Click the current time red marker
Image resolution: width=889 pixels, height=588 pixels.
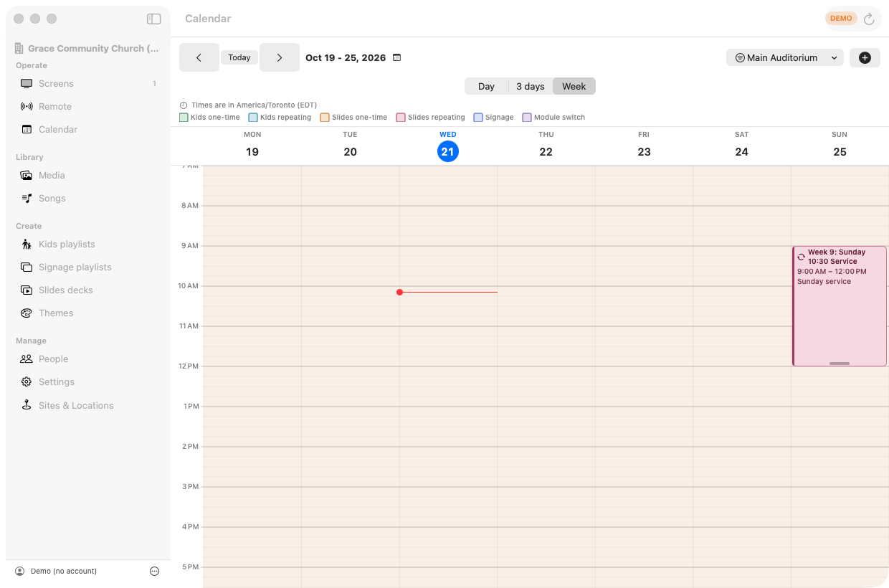coord(399,292)
